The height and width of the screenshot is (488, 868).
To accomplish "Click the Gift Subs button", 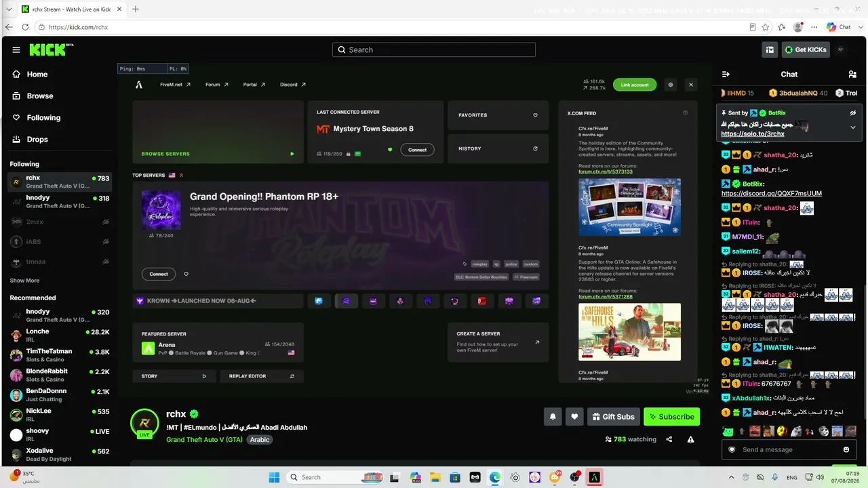I will 613,417.
